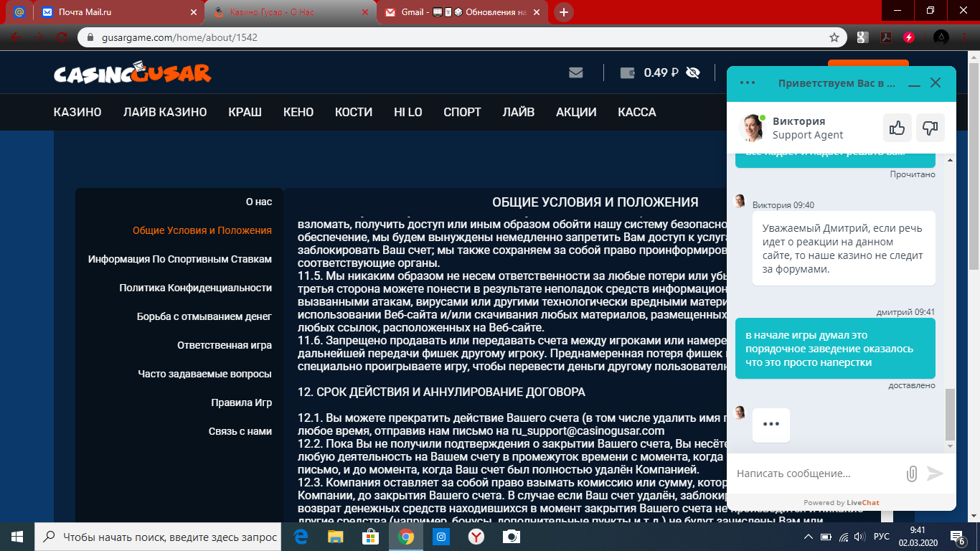The width and height of the screenshot is (980, 551).
Task: Navigate to the СПОРТ section
Action: click(x=462, y=112)
